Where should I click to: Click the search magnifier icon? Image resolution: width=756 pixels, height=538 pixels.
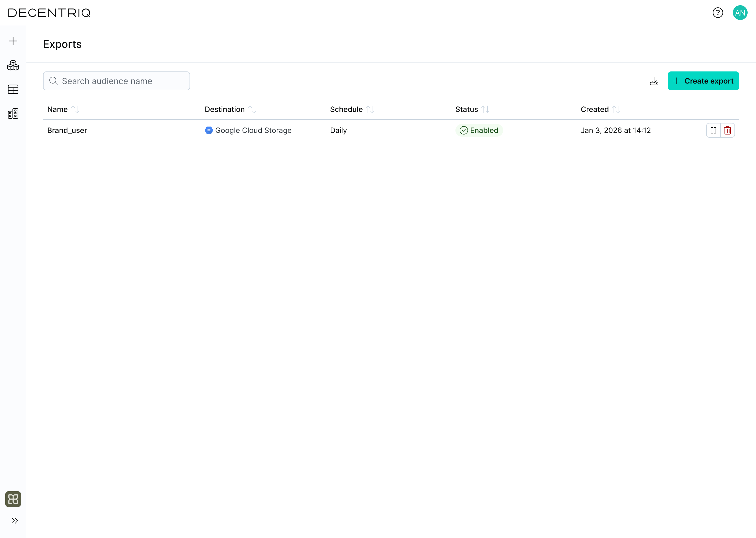click(x=53, y=81)
